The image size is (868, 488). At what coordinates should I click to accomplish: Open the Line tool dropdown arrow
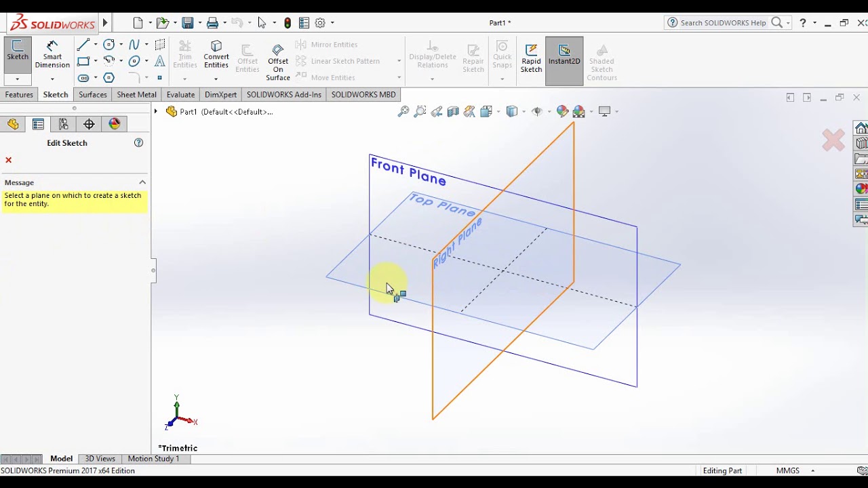click(95, 45)
